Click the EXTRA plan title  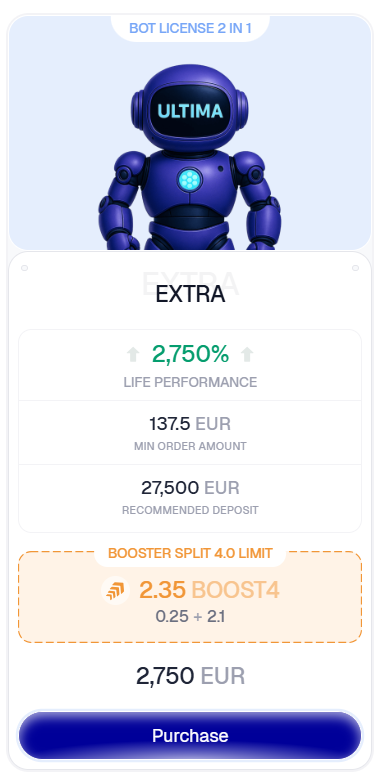[x=190, y=295]
